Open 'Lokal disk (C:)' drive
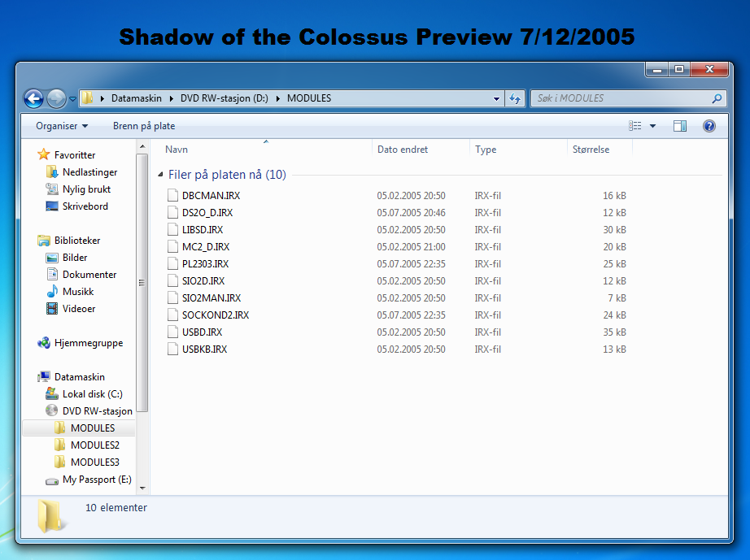The height and width of the screenshot is (560, 750). click(92, 394)
